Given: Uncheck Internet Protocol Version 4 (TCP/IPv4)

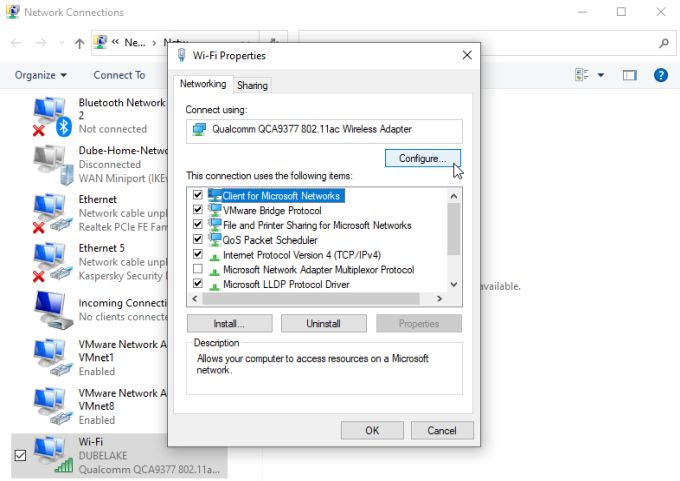Looking at the screenshot, I should point(198,254).
